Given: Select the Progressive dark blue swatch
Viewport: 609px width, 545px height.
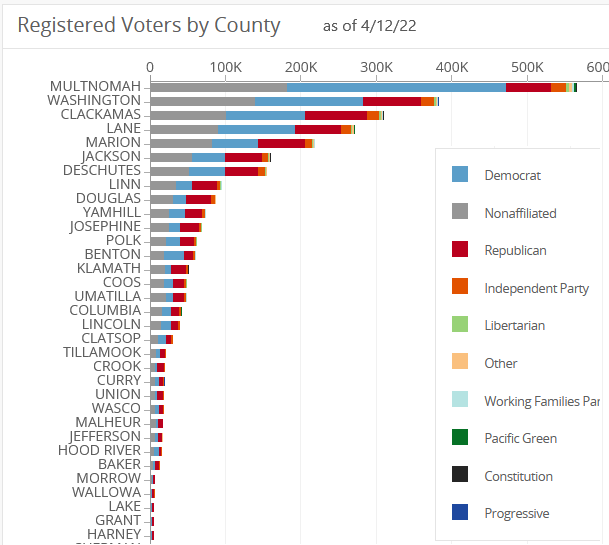Looking at the screenshot, I should pos(460,512).
